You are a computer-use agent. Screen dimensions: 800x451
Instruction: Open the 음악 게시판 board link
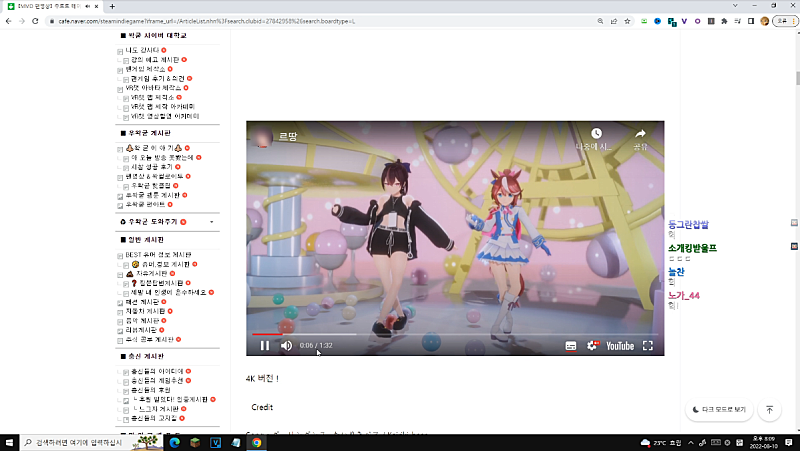[143, 320]
